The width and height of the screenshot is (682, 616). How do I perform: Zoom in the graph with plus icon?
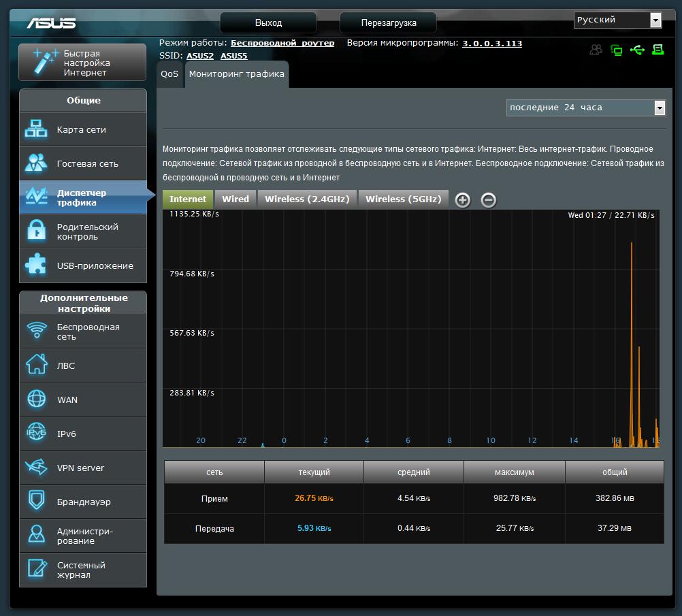463,200
